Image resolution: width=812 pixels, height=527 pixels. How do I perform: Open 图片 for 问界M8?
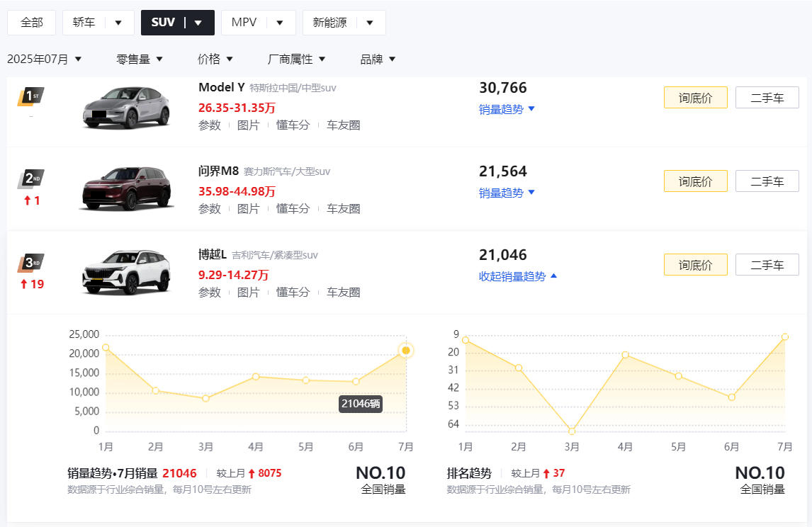click(248, 209)
